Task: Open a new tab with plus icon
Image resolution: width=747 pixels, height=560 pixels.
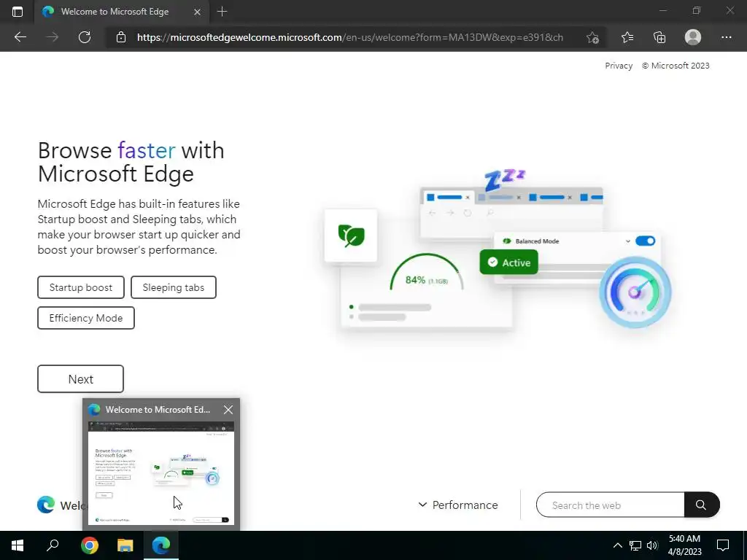Action: pos(222,12)
